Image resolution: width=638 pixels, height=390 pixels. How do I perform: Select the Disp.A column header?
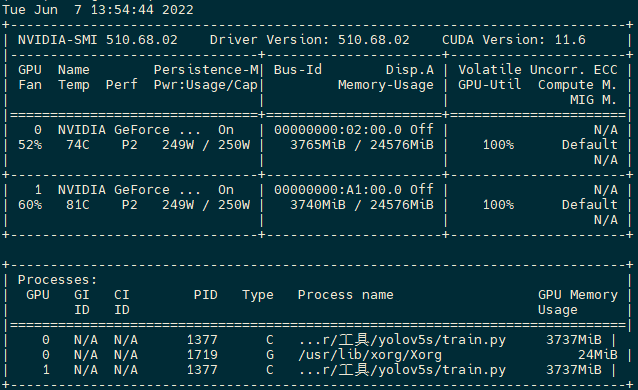coord(410,70)
